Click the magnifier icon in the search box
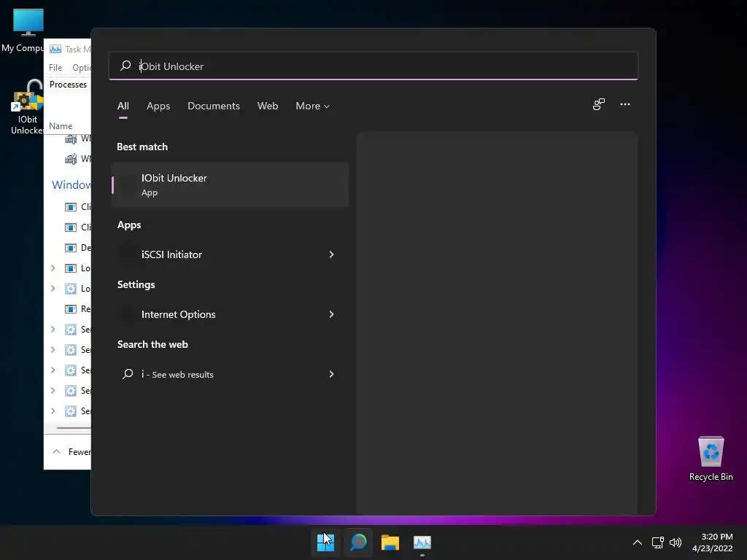The image size is (747, 560). pos(125,66)
